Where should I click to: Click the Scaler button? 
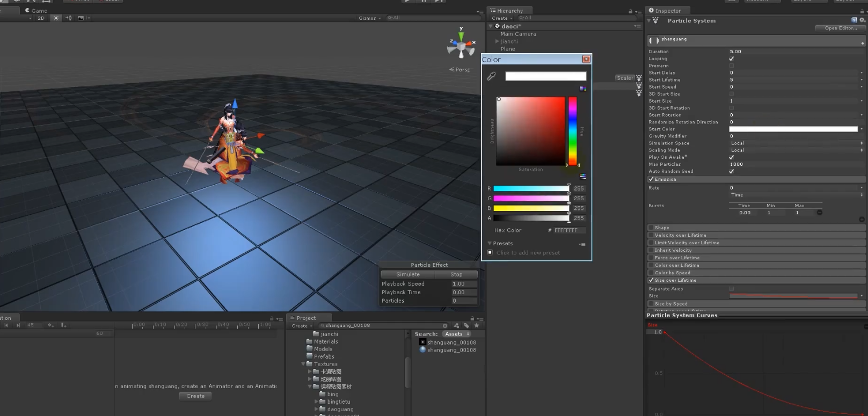[x=625, y=78]
